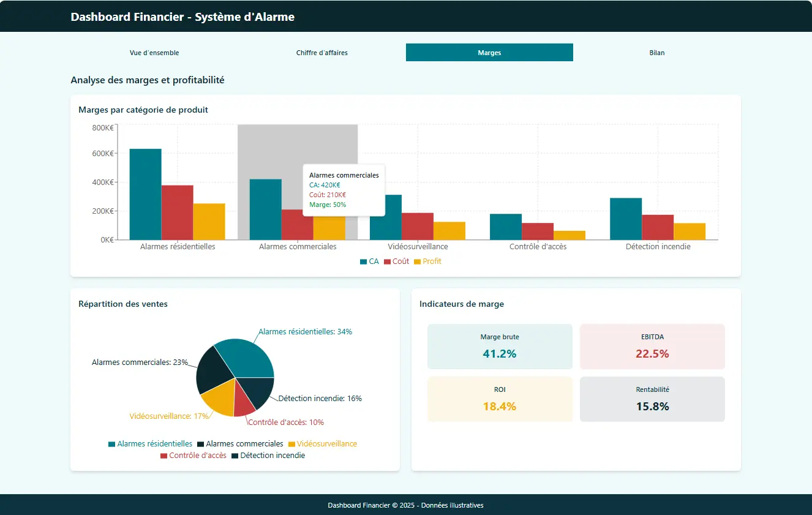Toggle Contrôle d'accès in the pie chart legend
The height and width of the screenshot is (515, 812).
coord(194,456)
